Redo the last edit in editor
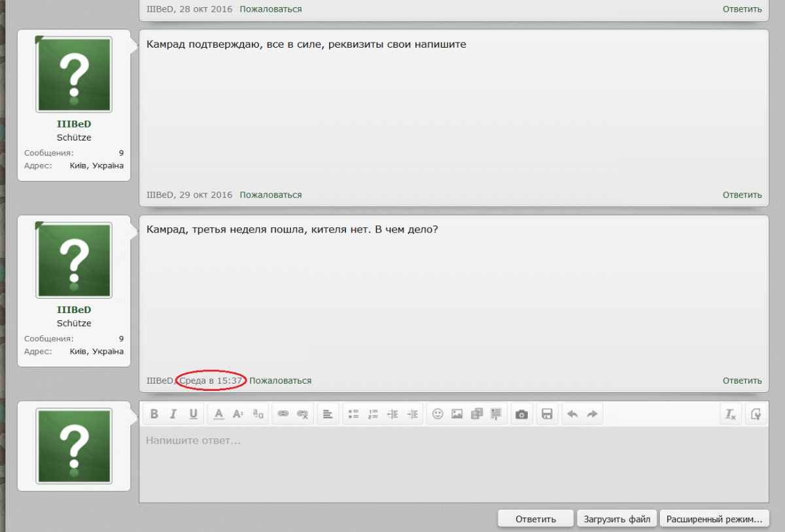785x532 pixels. coord(592,414)
